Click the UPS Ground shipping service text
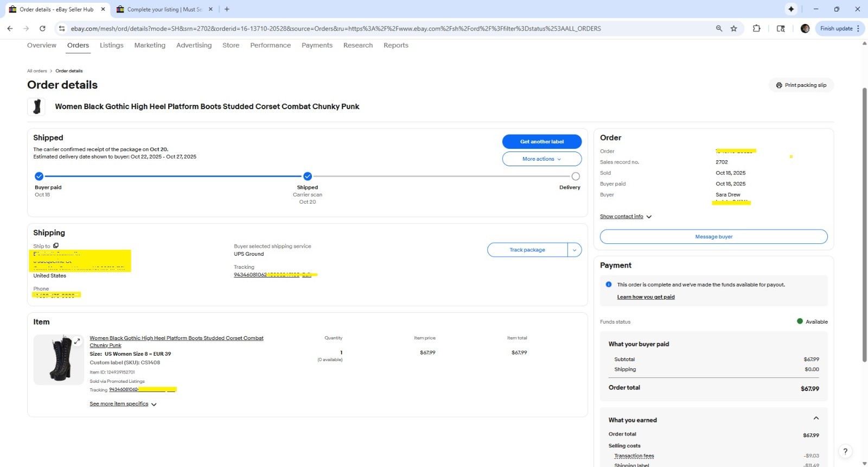 coord(249,254)
